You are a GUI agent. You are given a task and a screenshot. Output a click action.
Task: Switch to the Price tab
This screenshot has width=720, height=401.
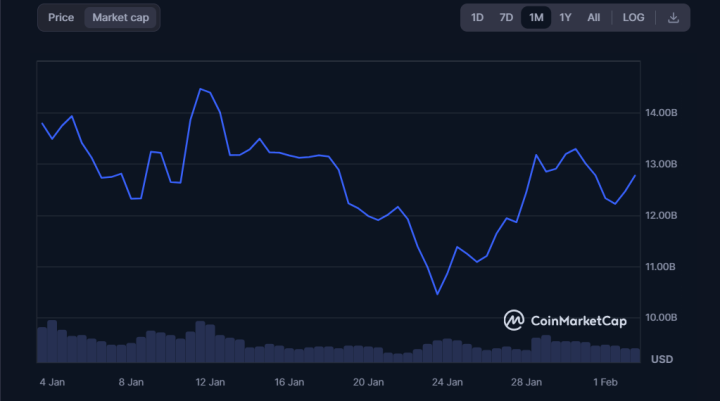point(61,17)
